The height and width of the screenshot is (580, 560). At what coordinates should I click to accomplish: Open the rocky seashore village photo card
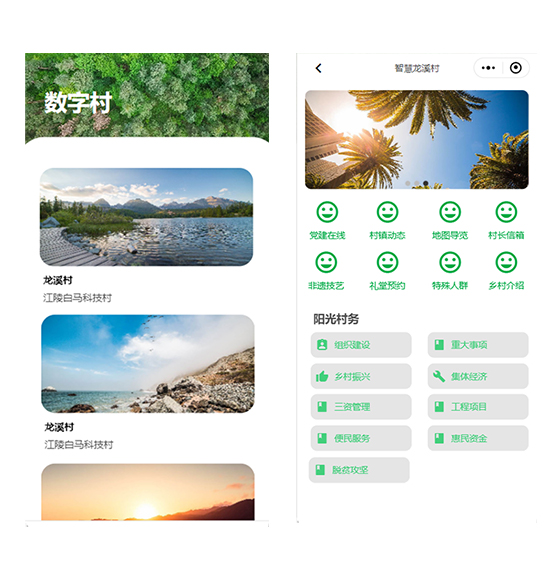click(148, 364)
